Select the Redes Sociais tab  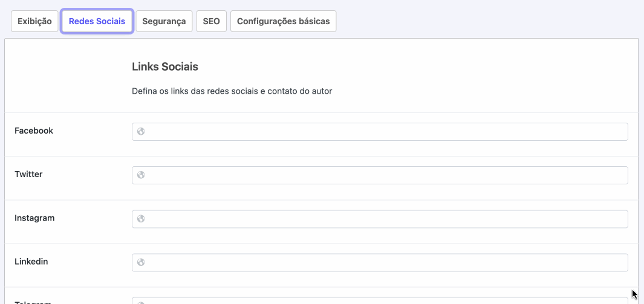97,21
